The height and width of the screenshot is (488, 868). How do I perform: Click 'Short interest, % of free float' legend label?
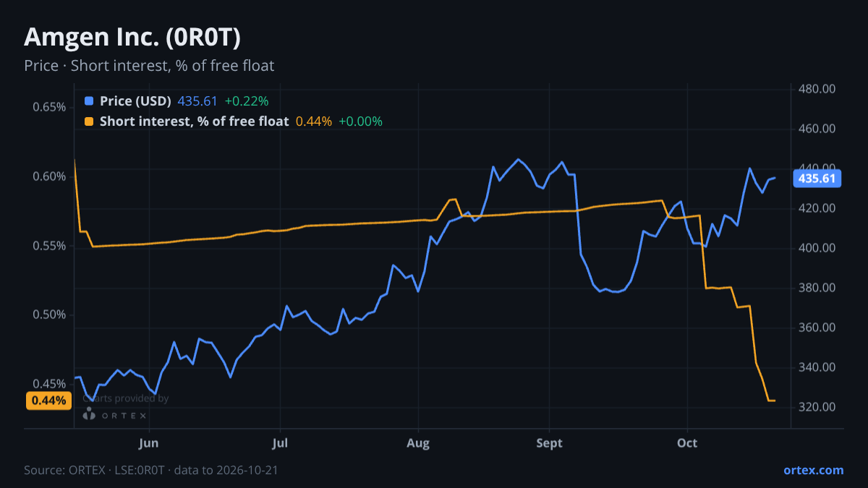(x=194, y=121)
